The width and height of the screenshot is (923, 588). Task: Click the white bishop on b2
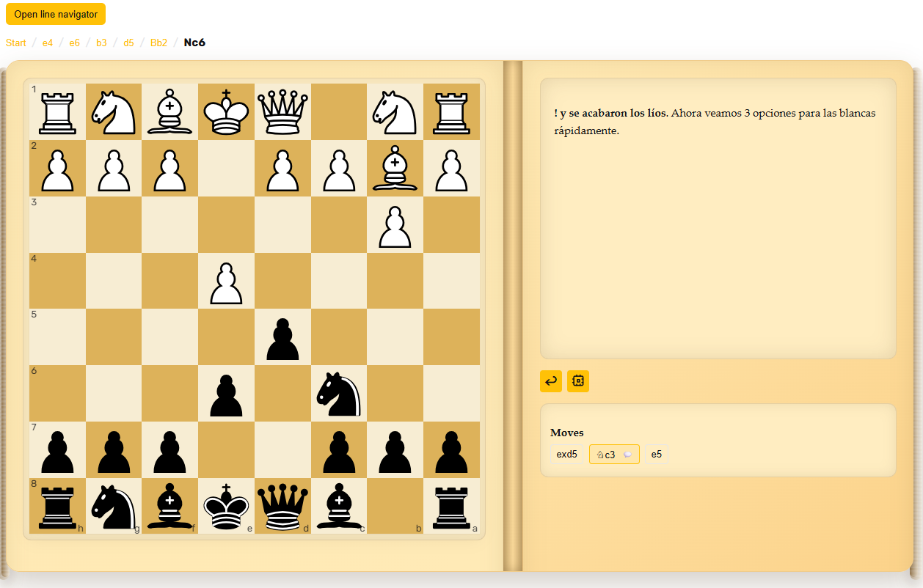(395, 168)
